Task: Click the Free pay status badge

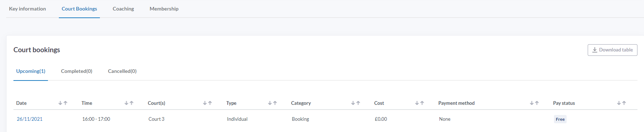Action: 560,119
